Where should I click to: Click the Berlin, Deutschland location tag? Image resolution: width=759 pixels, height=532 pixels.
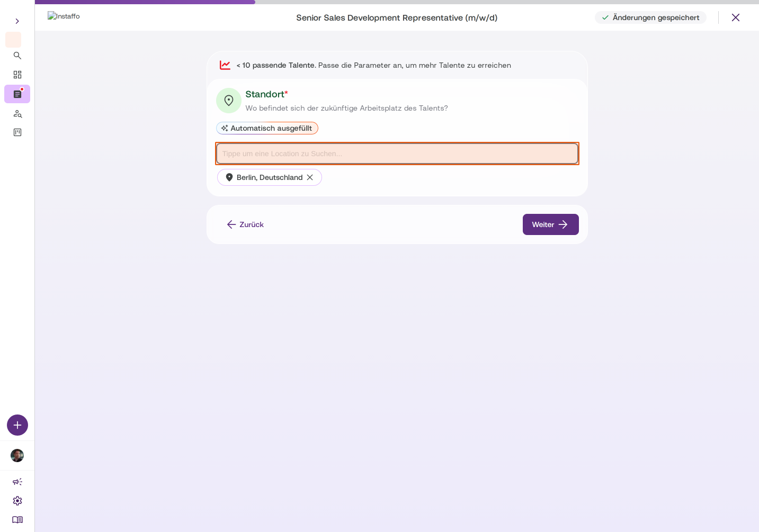click(x=269, y=177)
